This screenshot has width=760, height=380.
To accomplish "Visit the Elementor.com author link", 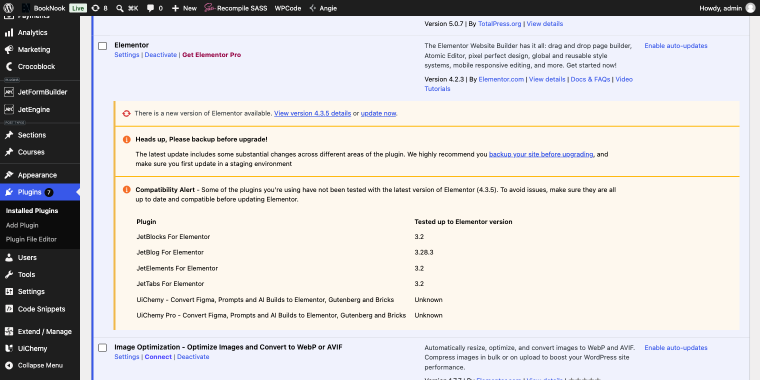I will point(501,79).
